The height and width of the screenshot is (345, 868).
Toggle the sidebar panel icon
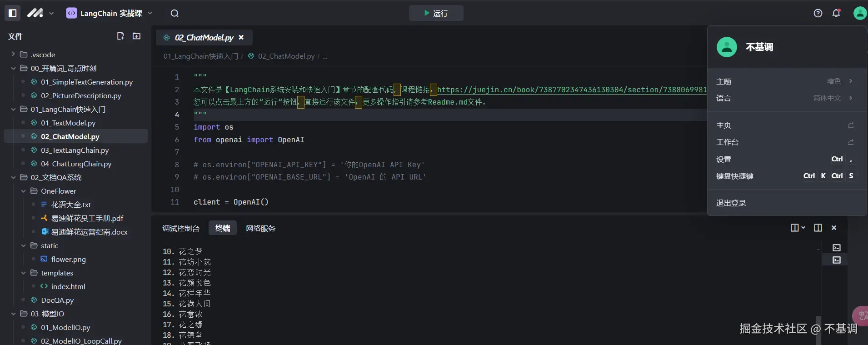point(13,13)
